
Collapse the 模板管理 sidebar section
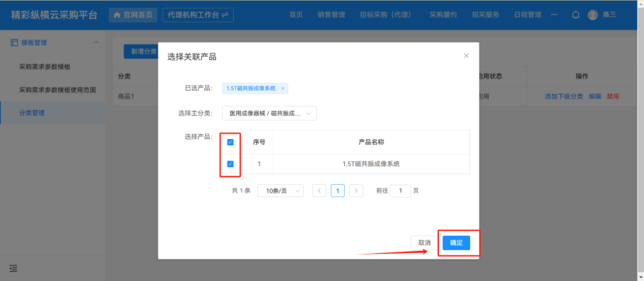[96, 42]
